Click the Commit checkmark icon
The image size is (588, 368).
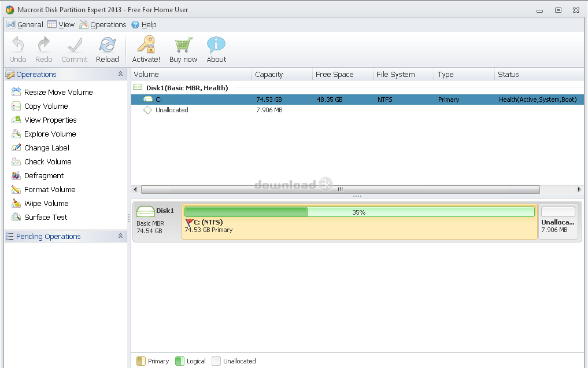point(75,45)
